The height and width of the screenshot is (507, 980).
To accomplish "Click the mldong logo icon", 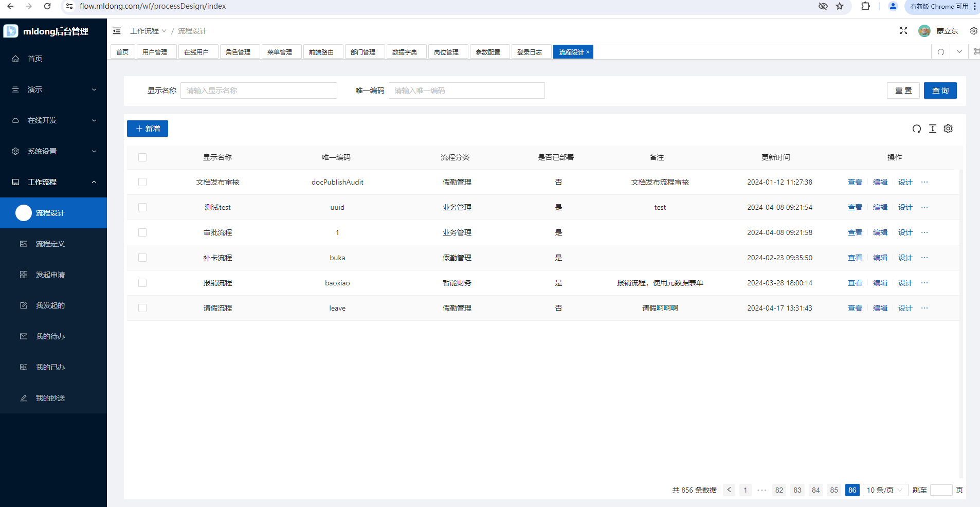I will point(11,31).
